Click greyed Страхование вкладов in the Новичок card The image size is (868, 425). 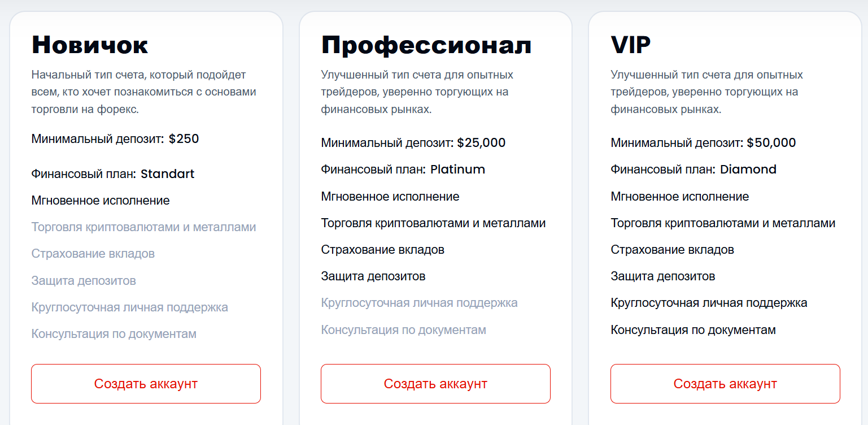tap(93, 254)
